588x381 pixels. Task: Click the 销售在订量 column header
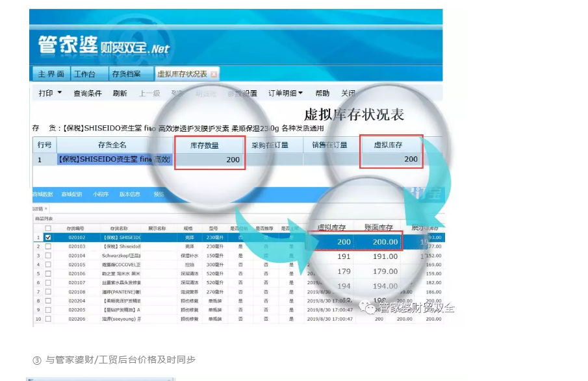[330, 145]
